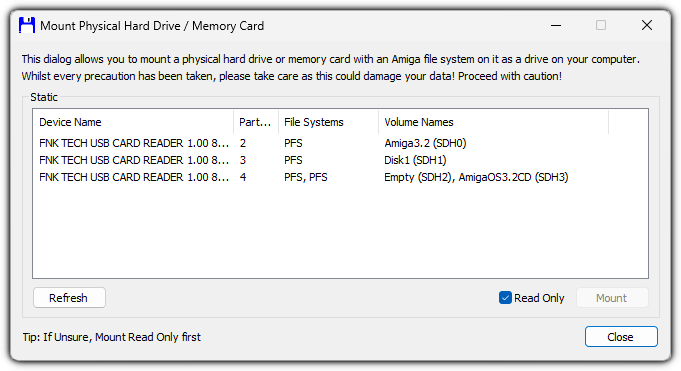
Task: Click the Disk1 (SDH1) volume name
Action: [x=415, y=160]
